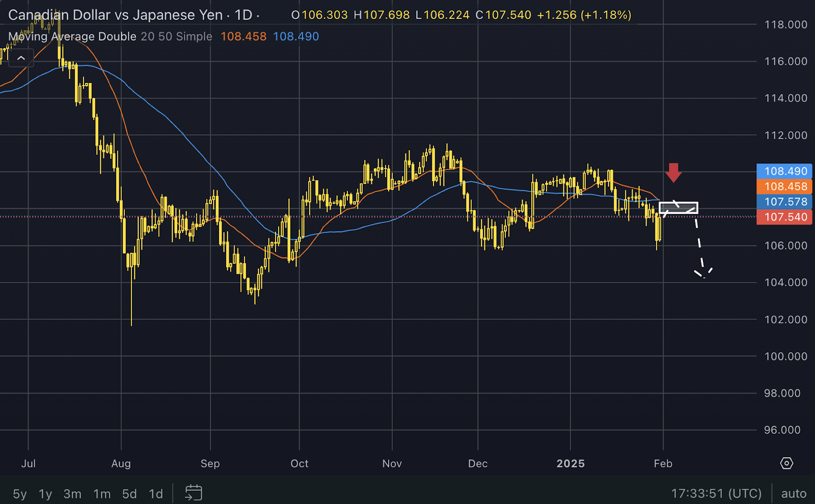Click the O106.303 open value
This screenshot has width=815, height=504.
click(319, 15)
